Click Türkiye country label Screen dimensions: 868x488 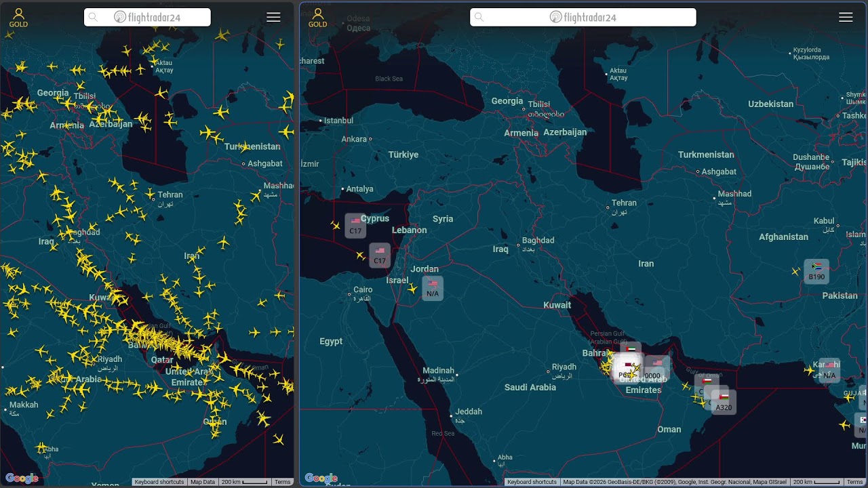pyautogui.click(x=403, y=155)
